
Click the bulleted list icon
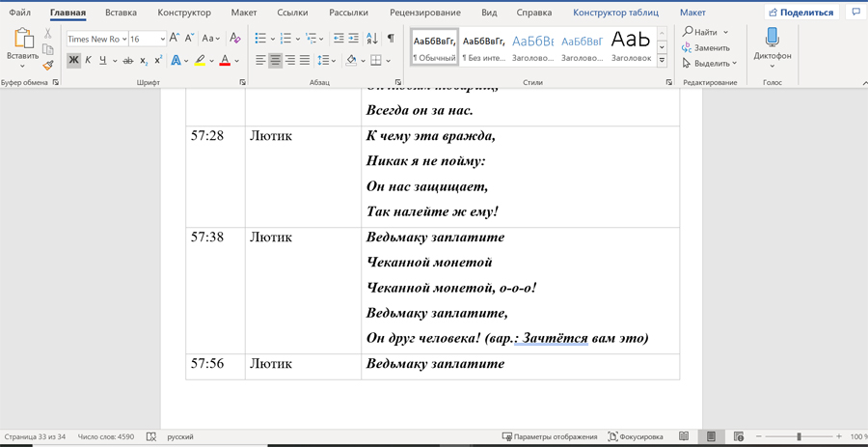[260, 39]
